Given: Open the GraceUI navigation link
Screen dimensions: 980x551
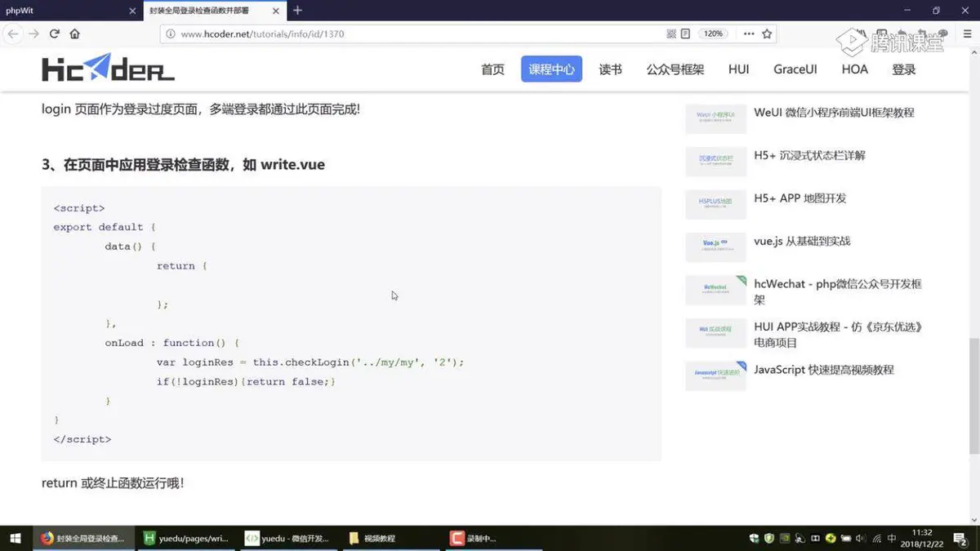Looking at the screenshot, I should pos(795,69).
